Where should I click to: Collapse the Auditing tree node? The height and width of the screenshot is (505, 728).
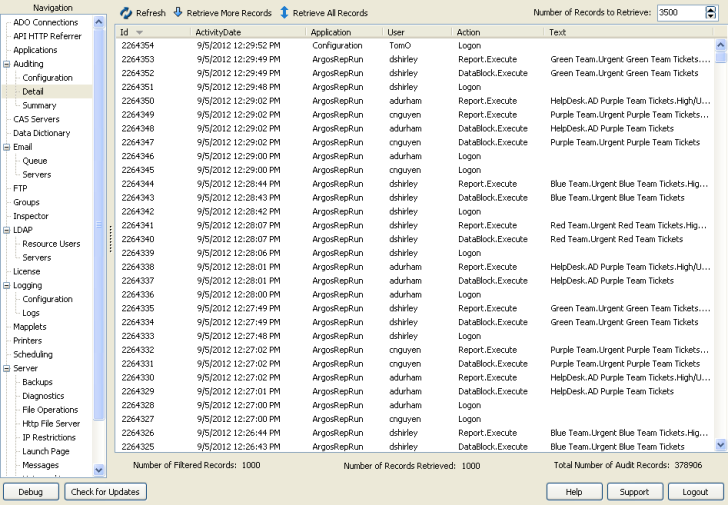tap(6, 64)
